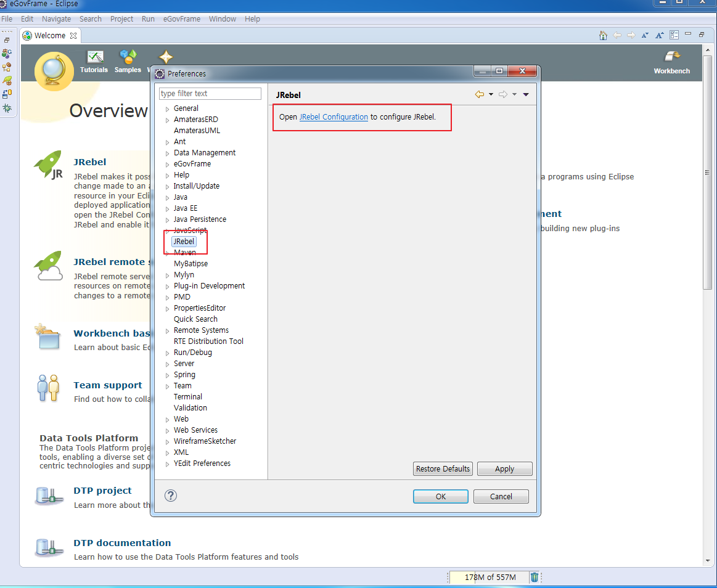This screenshot has height=588, width=717.
Task: Select RTE Distribution Tool in preferences tree
Action: tap(208, 341)
